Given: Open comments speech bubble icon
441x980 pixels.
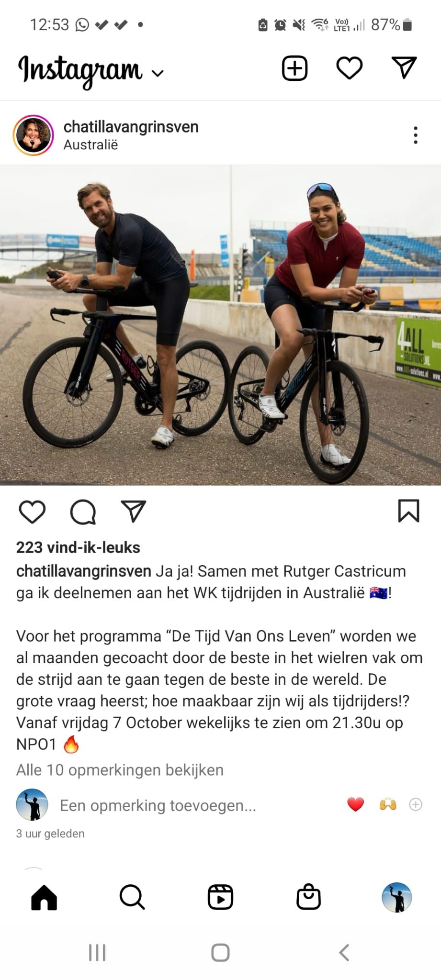Looking at the screenshot, I should 83,512.
